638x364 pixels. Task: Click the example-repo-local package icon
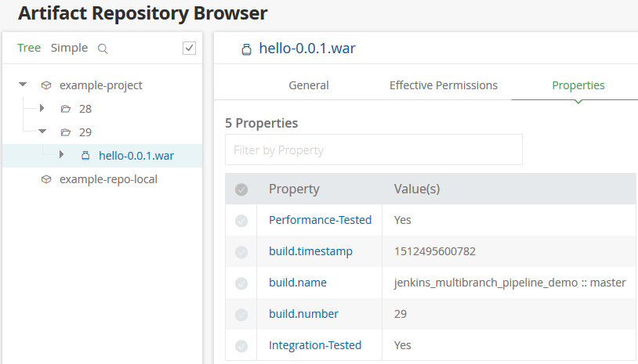click(x=46, y=179)
